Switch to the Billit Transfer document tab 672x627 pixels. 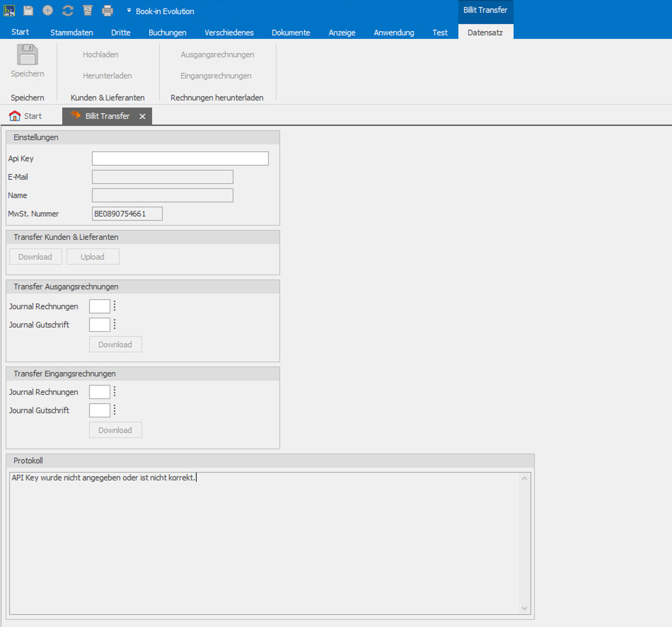point(107,116)
